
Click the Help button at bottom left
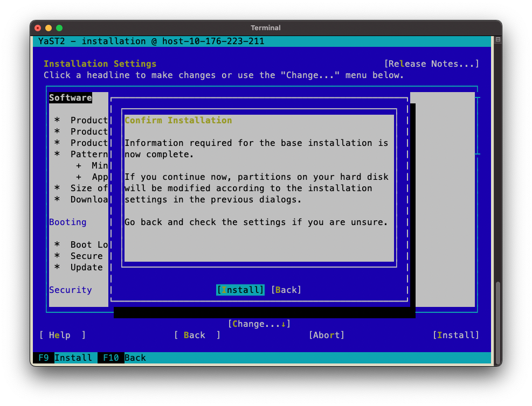click(x=62, y=335)
